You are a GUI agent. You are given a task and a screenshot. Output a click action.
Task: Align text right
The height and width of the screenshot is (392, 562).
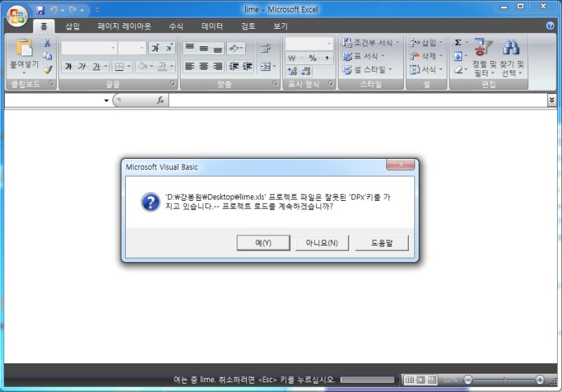point(218,66)
